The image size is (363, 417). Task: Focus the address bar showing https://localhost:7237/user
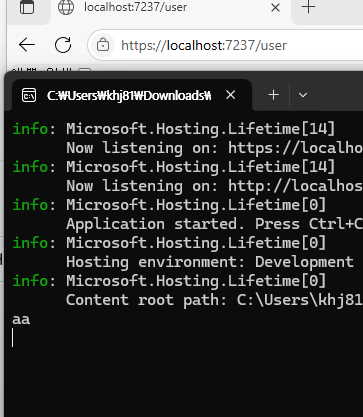pyautogui.click(x=225, y=45)
